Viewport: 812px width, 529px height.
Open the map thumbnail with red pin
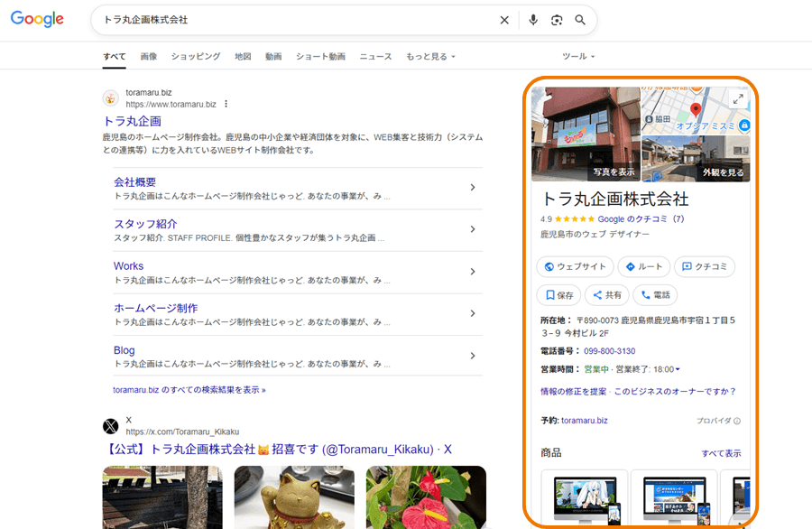click(696, 110)
